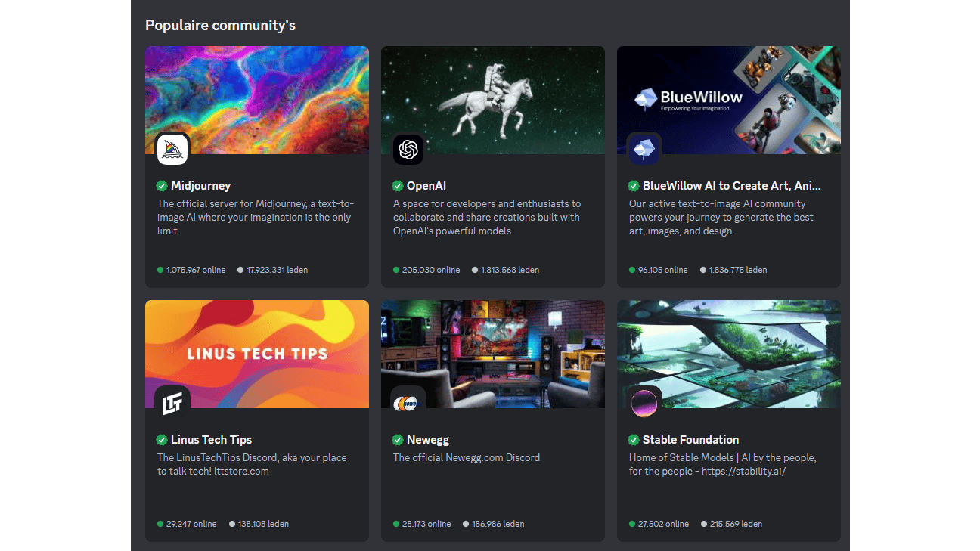Click the verified badge next to Newegg
The image size is (980, 551).
398,440
